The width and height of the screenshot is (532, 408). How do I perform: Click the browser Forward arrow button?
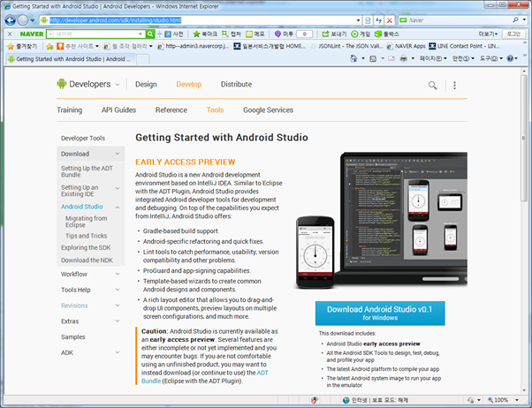click(23, 20)
